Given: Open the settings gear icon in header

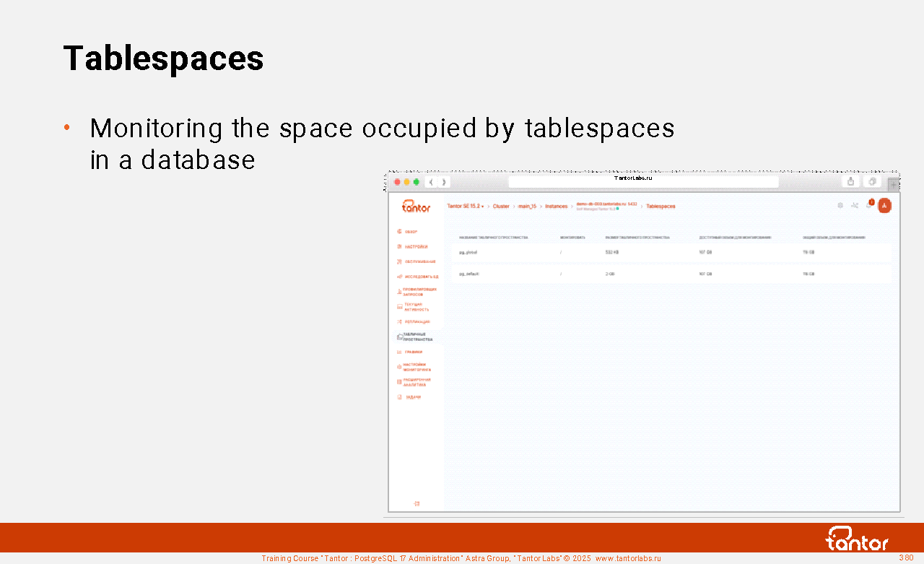Looking at the screenshot, I should (840, 206).
